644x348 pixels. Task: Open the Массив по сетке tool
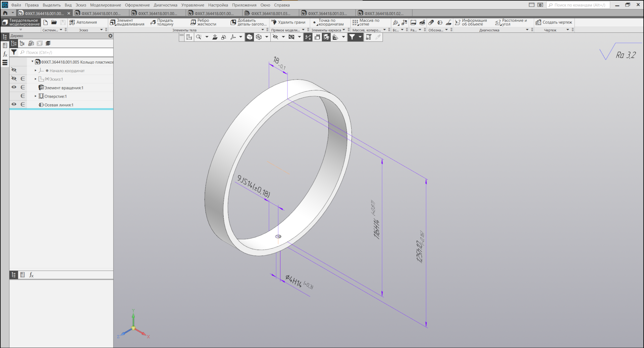(x=366, y=22)
